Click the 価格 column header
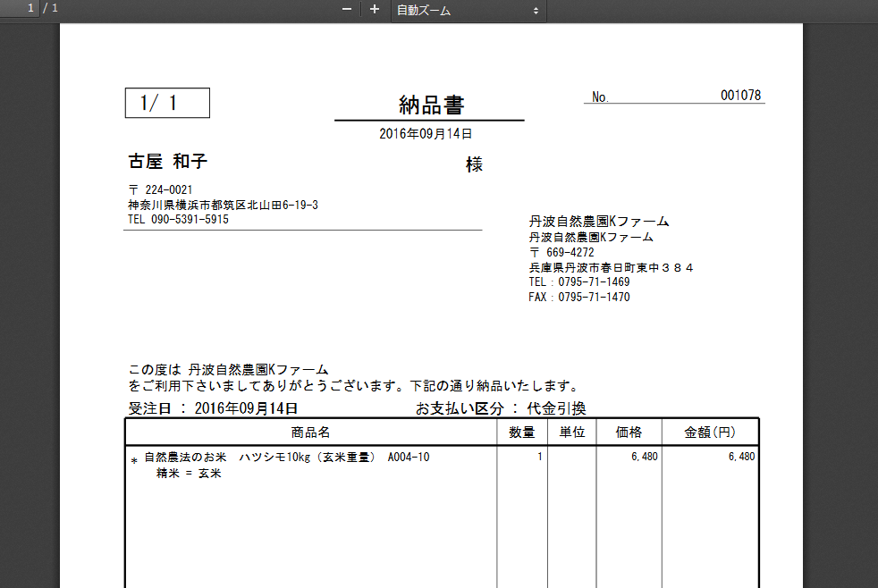 coord(629,432)
